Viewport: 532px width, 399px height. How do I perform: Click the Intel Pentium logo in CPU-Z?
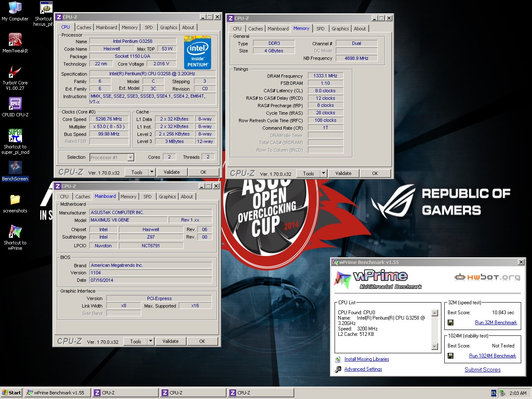197,54
